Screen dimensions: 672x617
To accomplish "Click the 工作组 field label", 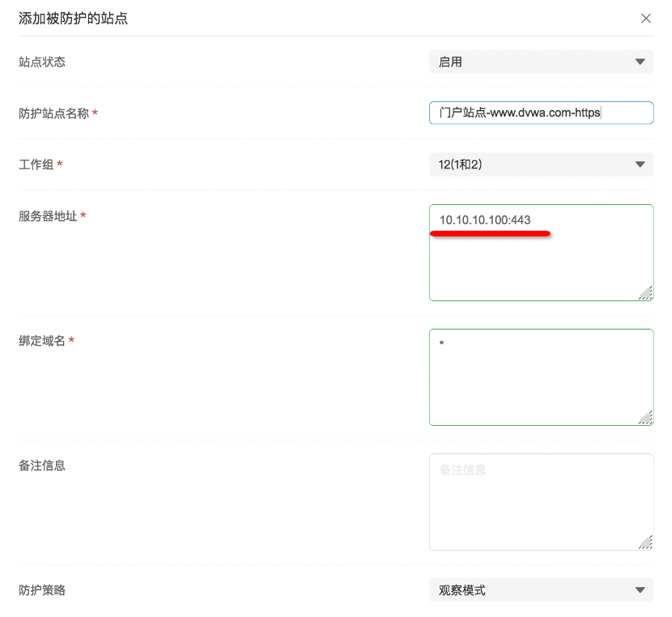I will click(x=36, y=164).
